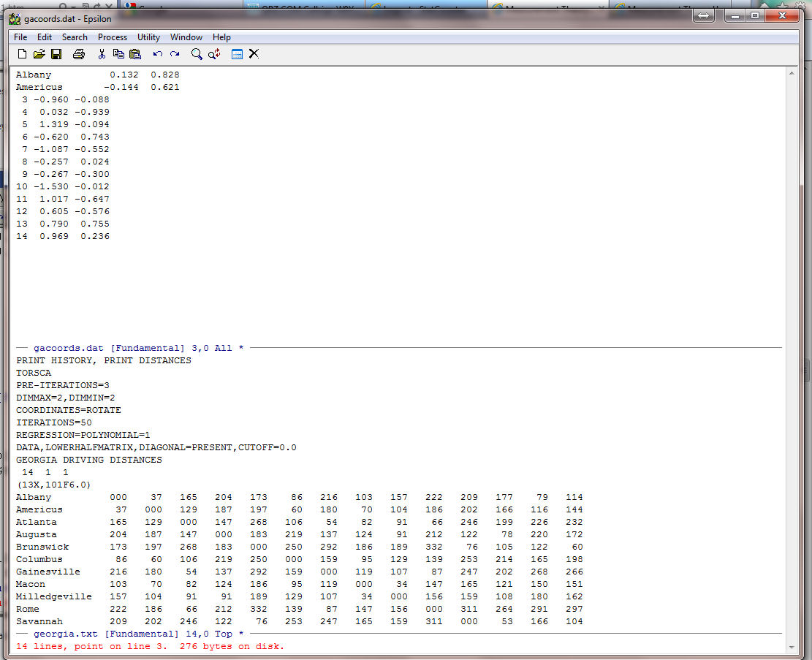Click the open file folder icon
The height and width of the screenshot is (660, 812).
click(39, 54)
